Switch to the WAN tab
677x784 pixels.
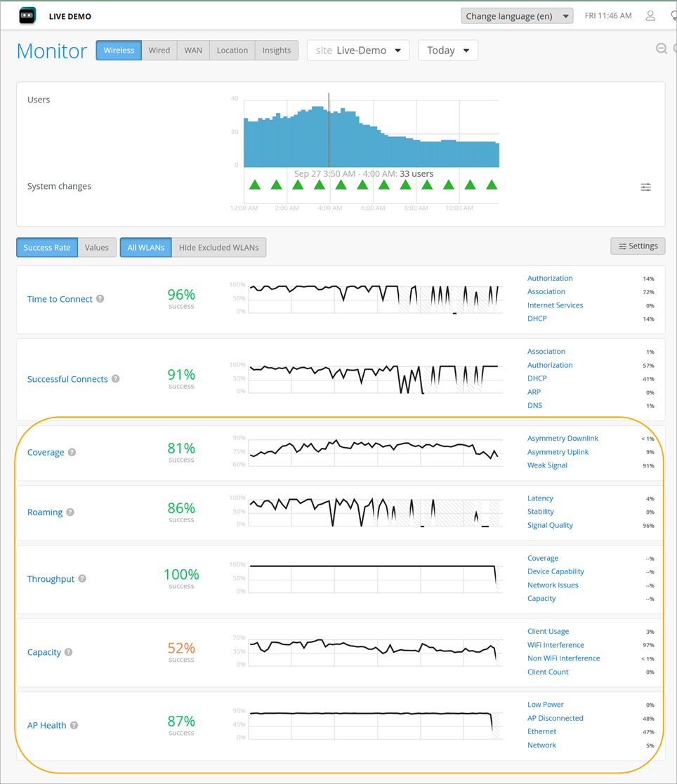click(x=193, y=51)
